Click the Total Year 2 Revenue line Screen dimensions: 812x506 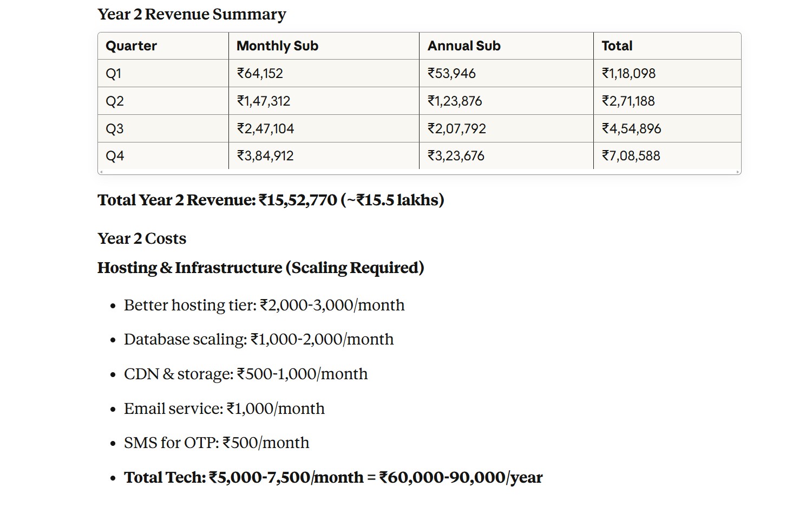(x=271, y=200)
